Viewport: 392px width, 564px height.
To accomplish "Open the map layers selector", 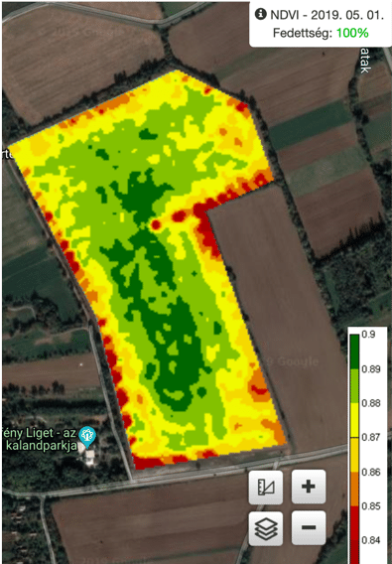I will point(266,528).
